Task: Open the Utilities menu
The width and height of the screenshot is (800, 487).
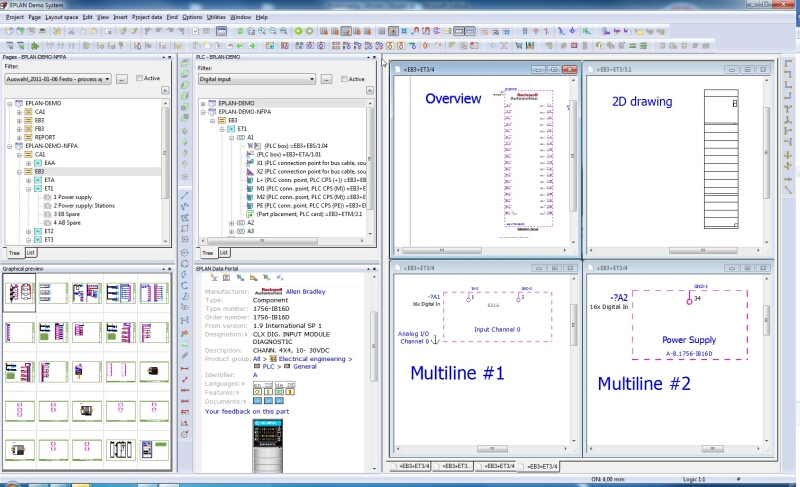Action: click(x=216, y=17)
